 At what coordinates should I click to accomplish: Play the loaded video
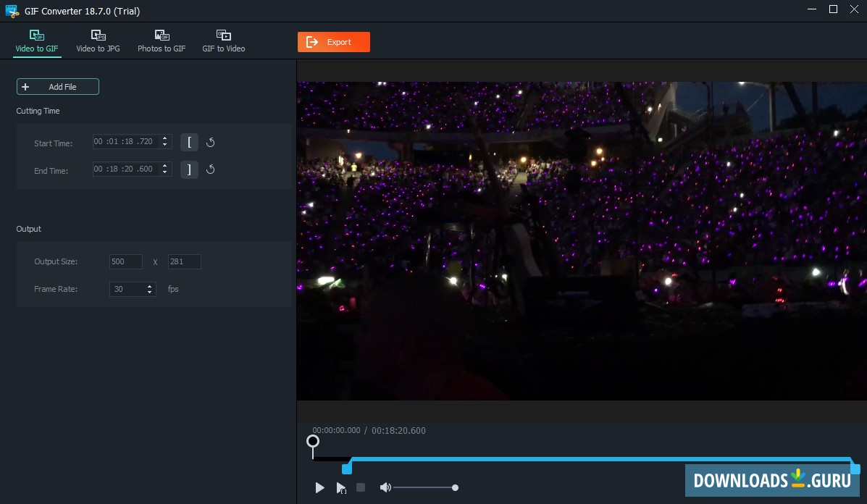click(x=319, y=487)
